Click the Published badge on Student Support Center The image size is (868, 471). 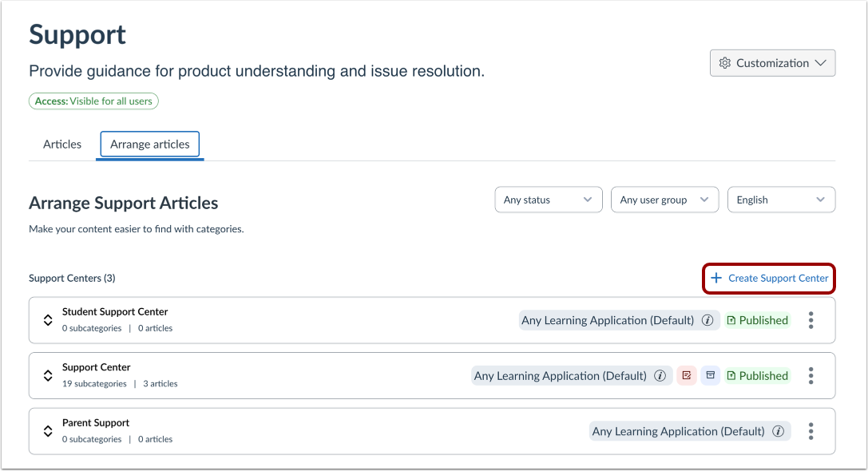point(757,320)
